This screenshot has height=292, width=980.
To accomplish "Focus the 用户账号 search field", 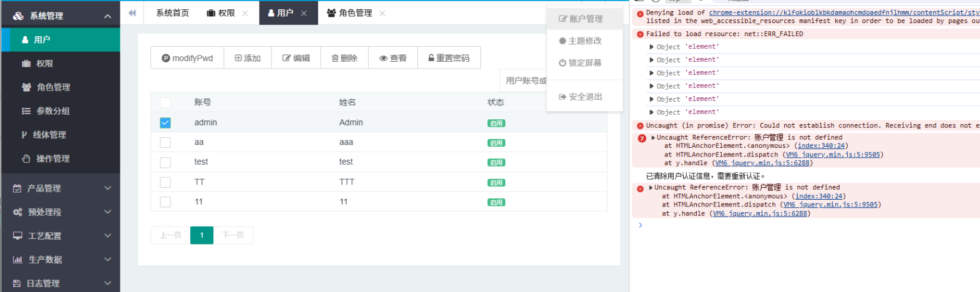I will [524, 80].
